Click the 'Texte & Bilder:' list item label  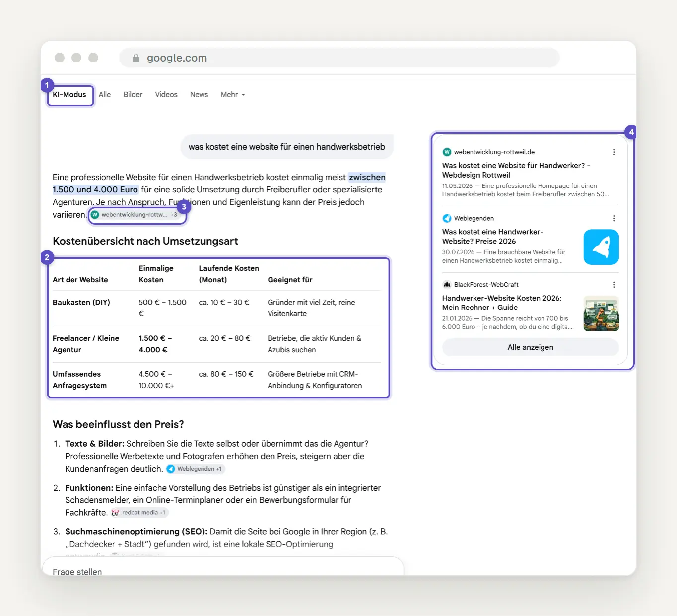coord(95,444)
